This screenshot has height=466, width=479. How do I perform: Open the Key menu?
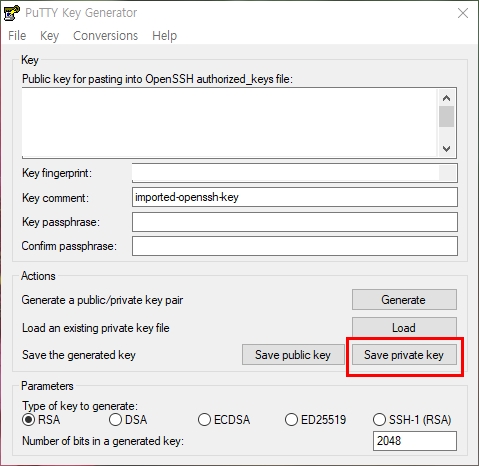49,36
